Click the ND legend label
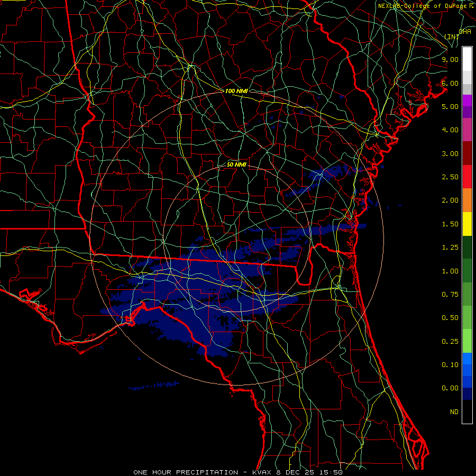This screenshot has height=476, width=476. (454, 412)
